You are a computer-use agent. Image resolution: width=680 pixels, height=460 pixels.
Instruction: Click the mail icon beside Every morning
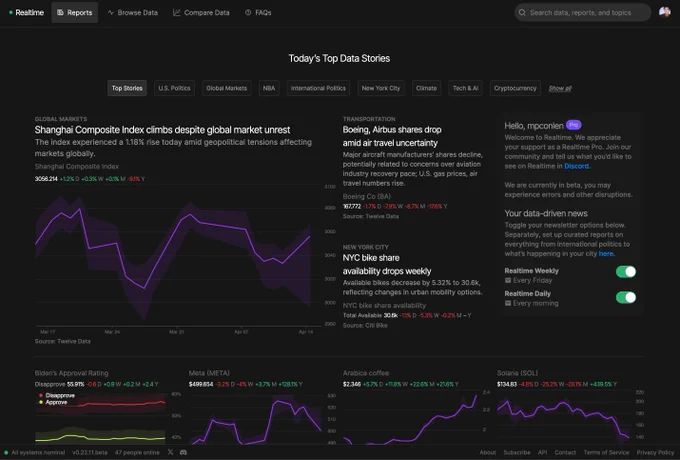point(508,303)
